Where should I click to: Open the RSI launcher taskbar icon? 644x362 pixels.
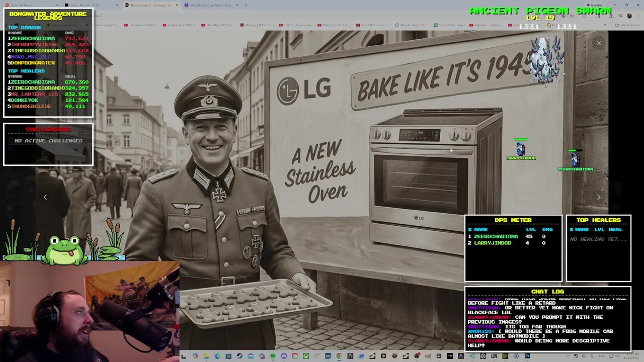pos(328,356)
